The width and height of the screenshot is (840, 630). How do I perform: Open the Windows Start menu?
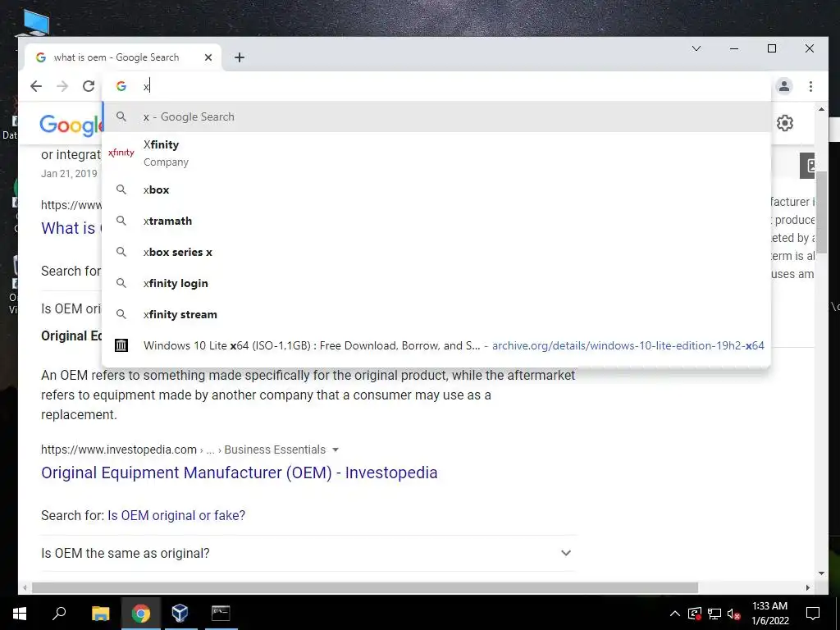(x=20, y=613)
